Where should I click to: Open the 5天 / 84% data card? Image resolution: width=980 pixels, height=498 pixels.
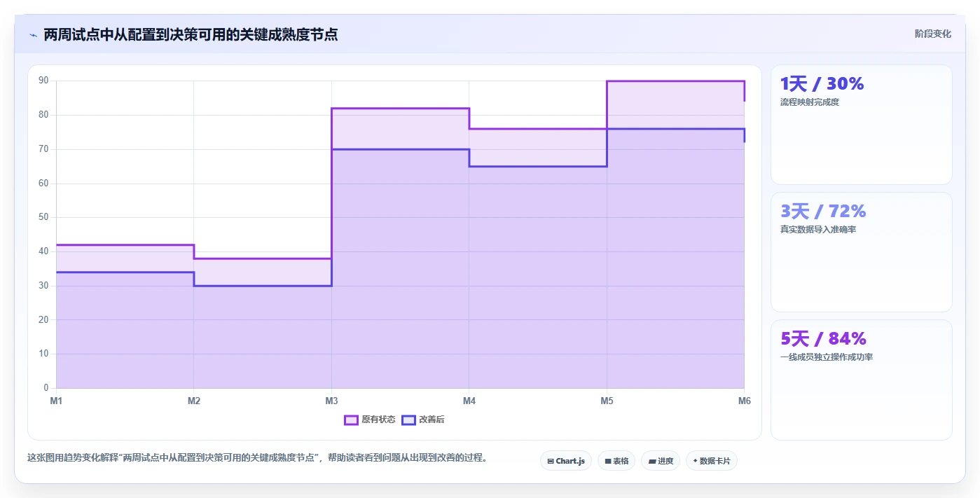(862, 380)
